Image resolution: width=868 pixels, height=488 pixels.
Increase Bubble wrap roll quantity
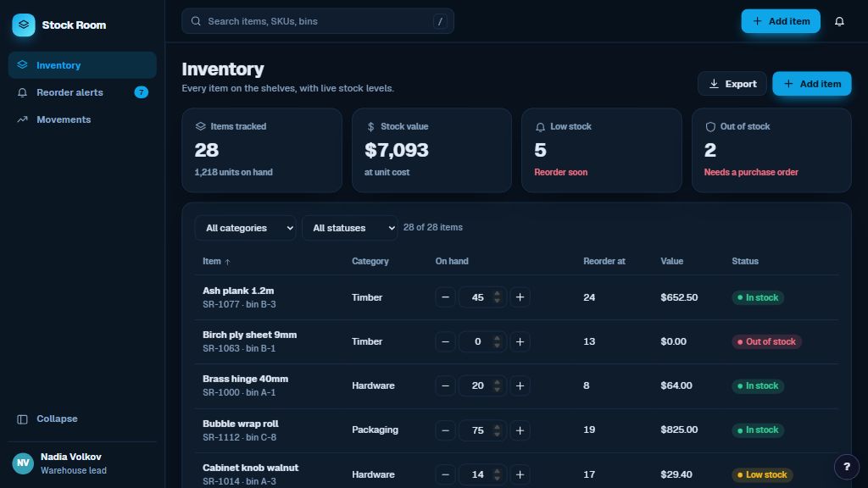[520, 430]
